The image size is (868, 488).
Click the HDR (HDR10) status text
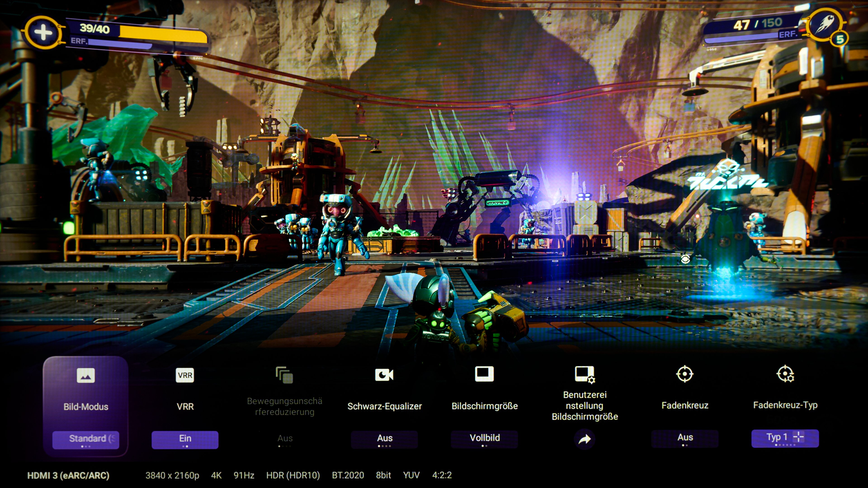293,475
